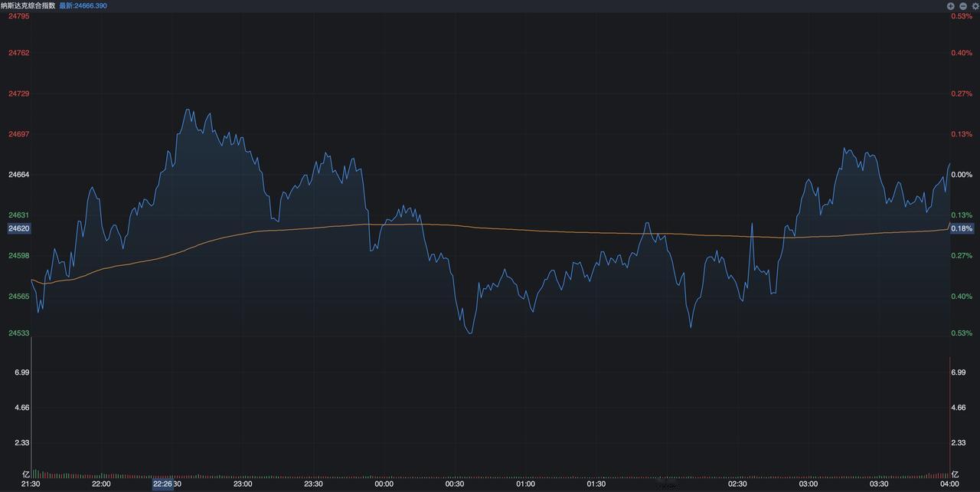The width and height of the screenshot is (980, 492).
Task: Click the 02:30 time axis label
Action: pyautogui.click(x=737, y=484)
